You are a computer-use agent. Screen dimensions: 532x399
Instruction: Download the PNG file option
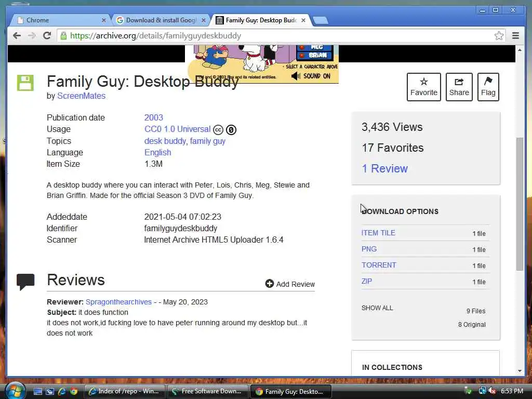coord(369,249)
